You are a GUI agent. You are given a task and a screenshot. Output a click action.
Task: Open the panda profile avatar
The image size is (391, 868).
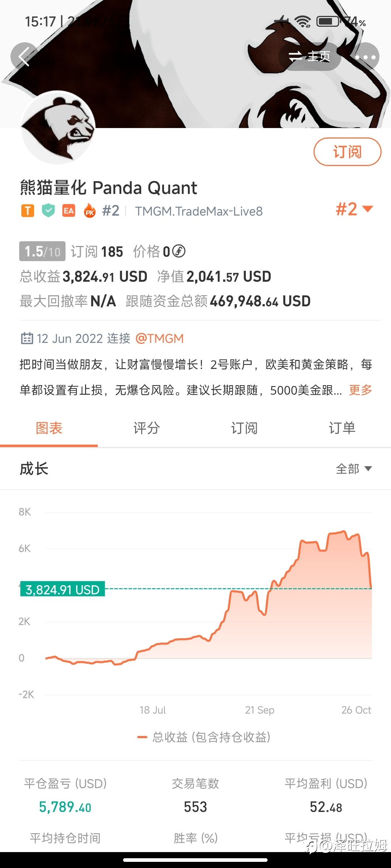pyautogui.click(x=58, y=127)
